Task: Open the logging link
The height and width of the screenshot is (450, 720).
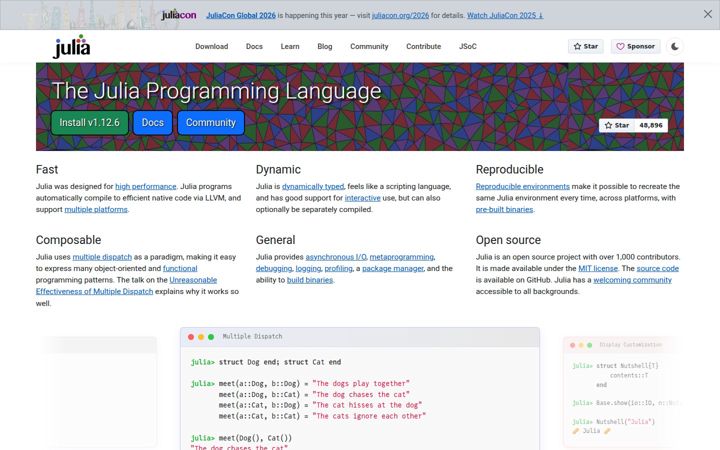Action: point(308,268)
